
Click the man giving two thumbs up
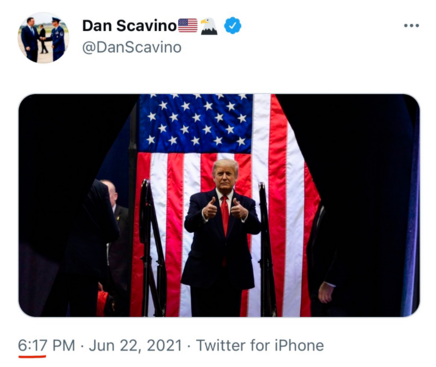221,237
